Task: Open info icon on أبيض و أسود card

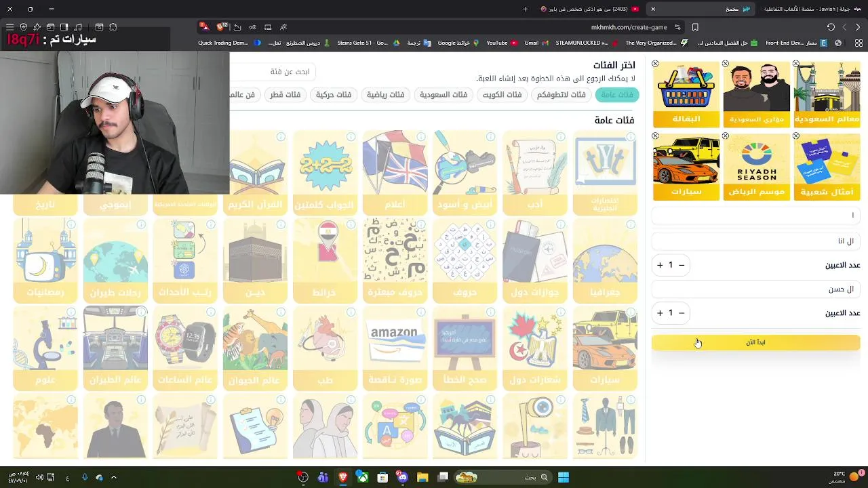Action: (491, 137)
